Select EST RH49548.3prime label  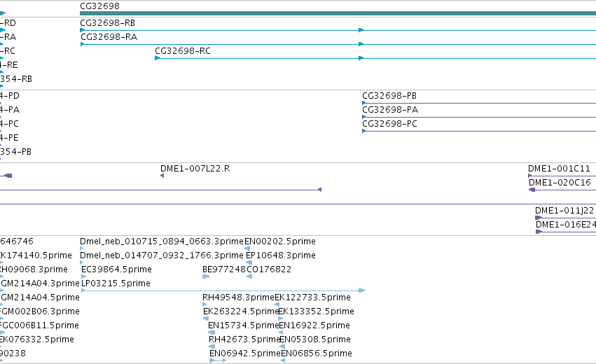238,297
